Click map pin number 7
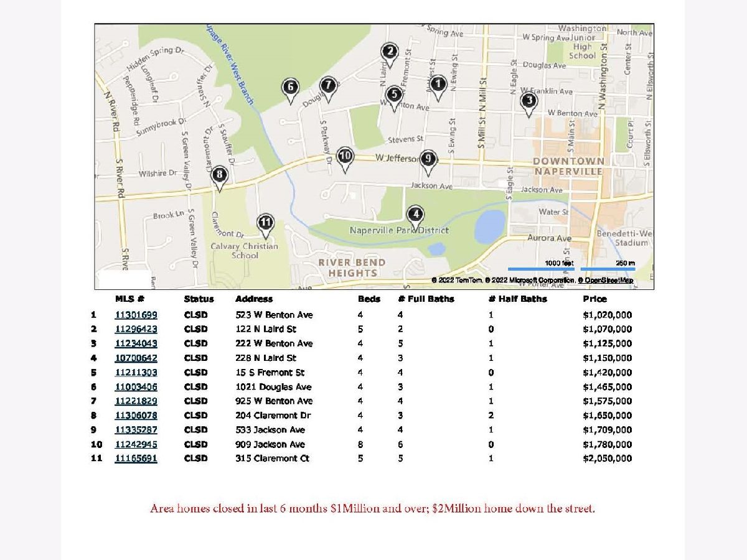Screen dimensions: 747x560 (329, 86)
